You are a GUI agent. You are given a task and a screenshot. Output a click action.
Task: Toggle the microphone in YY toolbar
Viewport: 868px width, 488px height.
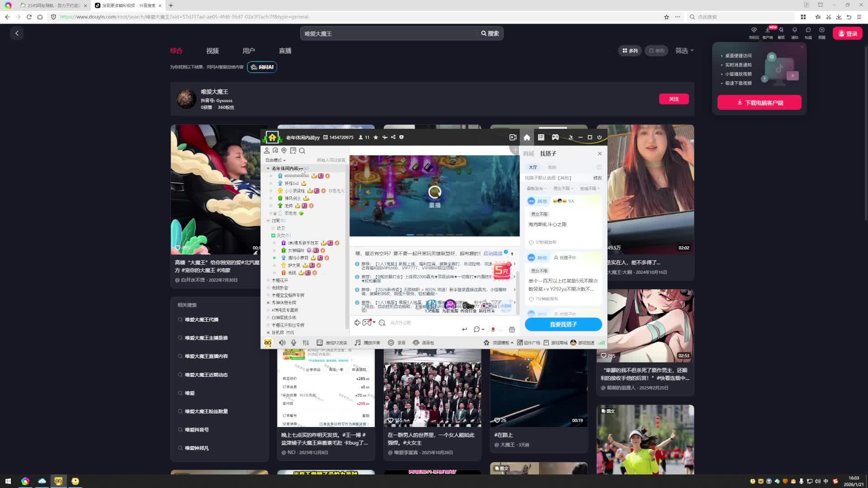pyautogui.click(x=293, y=343)
